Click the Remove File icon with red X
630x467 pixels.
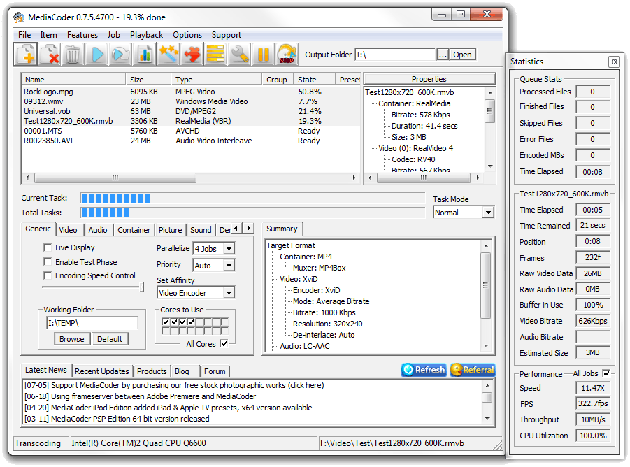(x=52, y=54)
